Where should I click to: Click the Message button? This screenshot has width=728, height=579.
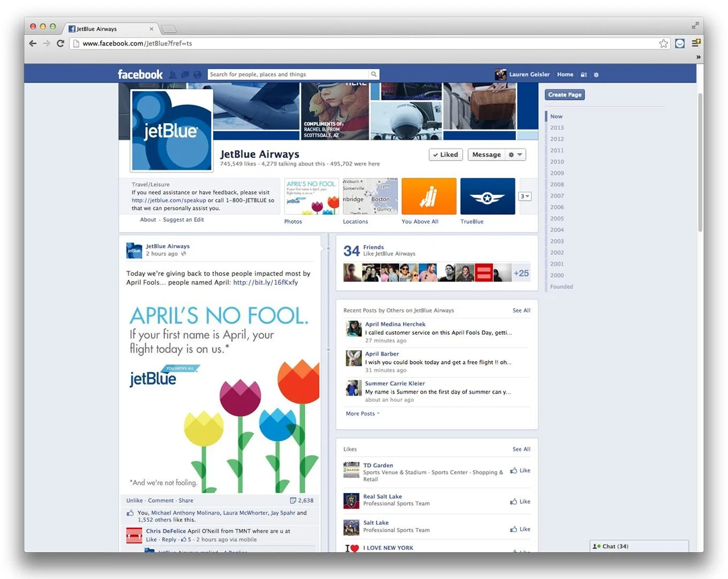point(487,155)
